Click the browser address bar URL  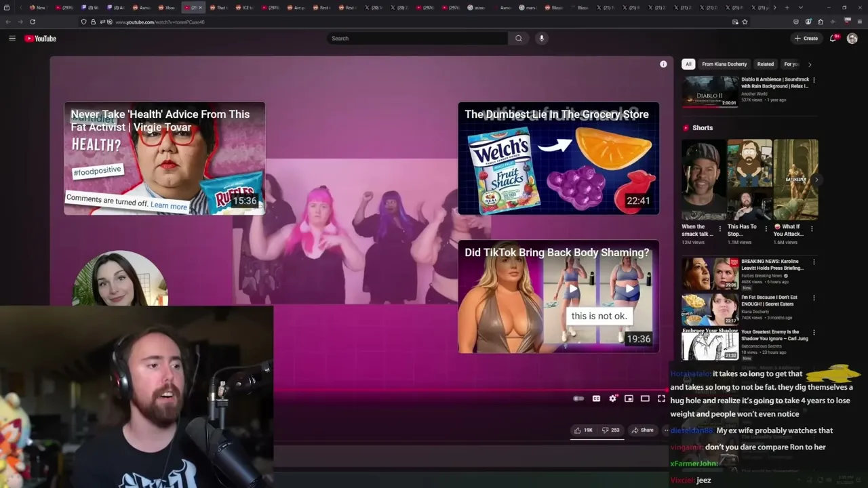tap(160, 22)
